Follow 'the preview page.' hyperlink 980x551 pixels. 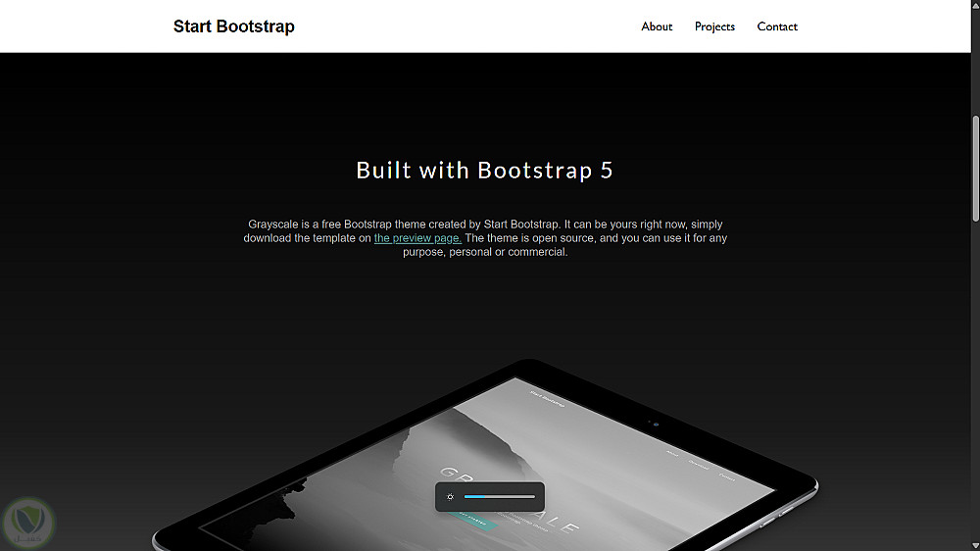pos(417,237)
